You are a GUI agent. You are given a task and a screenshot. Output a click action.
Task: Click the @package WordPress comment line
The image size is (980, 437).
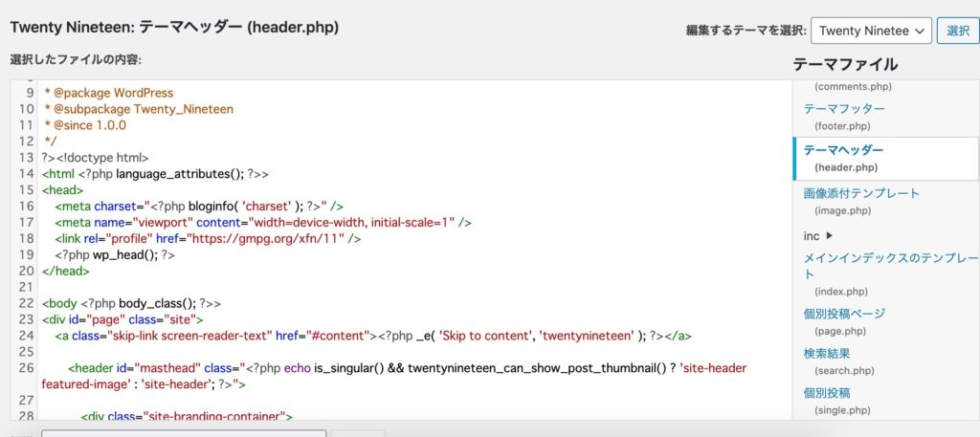(x=109, y=93)
